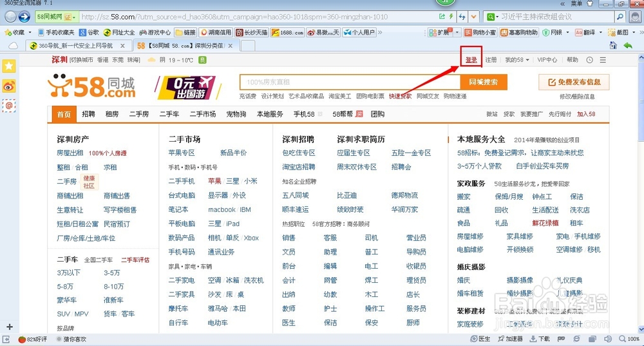The width and height of the screenshot is (644, 346).
Task: Select the 招聘 navigation item
Action: coord(88,114)
